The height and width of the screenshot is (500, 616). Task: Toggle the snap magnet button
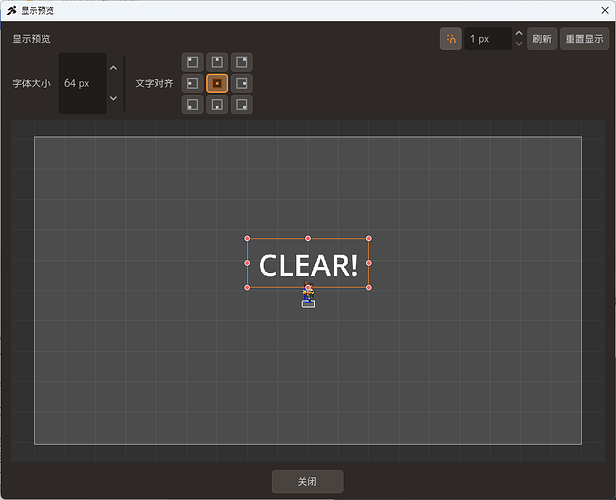[451, 38]
